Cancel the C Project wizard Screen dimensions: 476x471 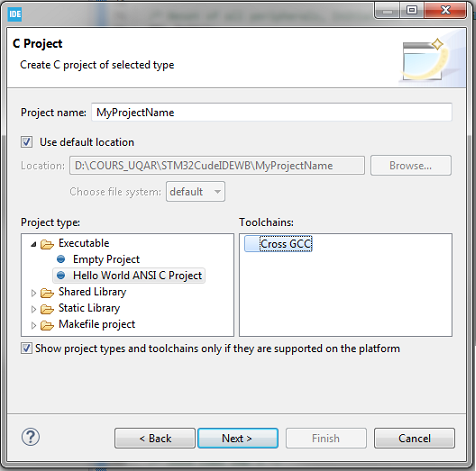pos(414,438)
